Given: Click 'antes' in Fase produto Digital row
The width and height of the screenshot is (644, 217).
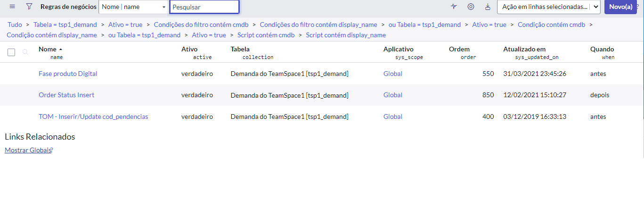Looking at the screenshot, I should [598, 74].
